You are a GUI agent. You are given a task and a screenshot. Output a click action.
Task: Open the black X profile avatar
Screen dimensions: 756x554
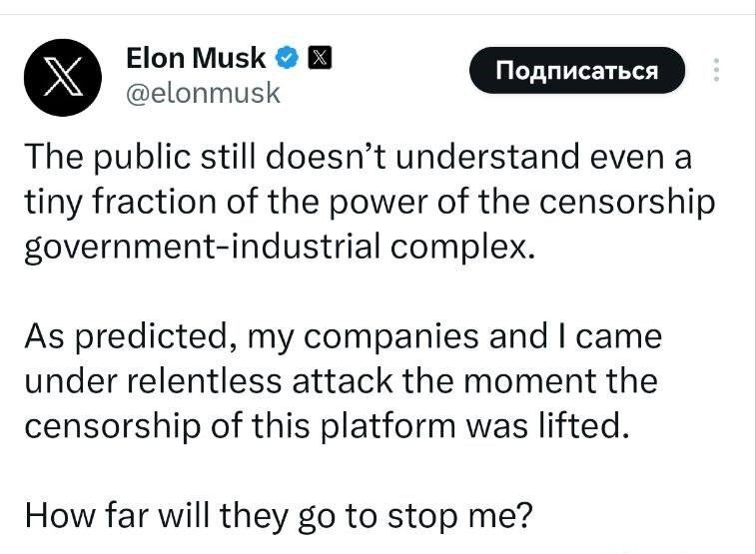63,78
